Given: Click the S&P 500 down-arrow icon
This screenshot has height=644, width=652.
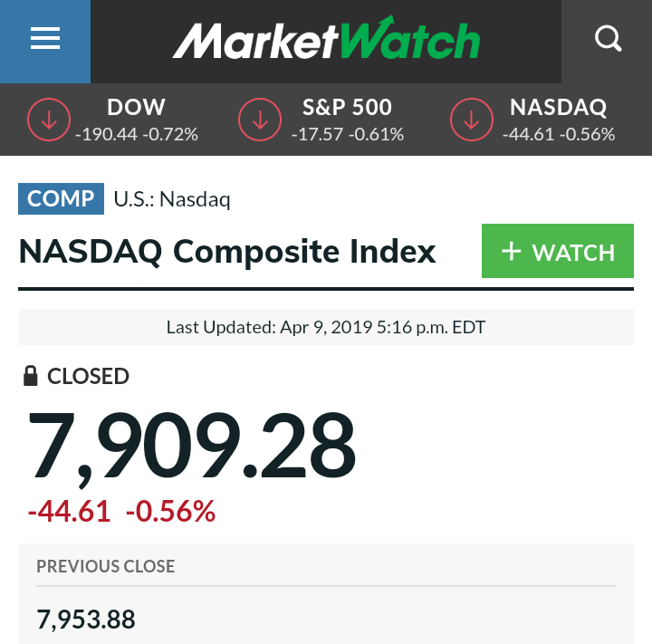Looking at the screenshot, I should [x=260, y=120].
